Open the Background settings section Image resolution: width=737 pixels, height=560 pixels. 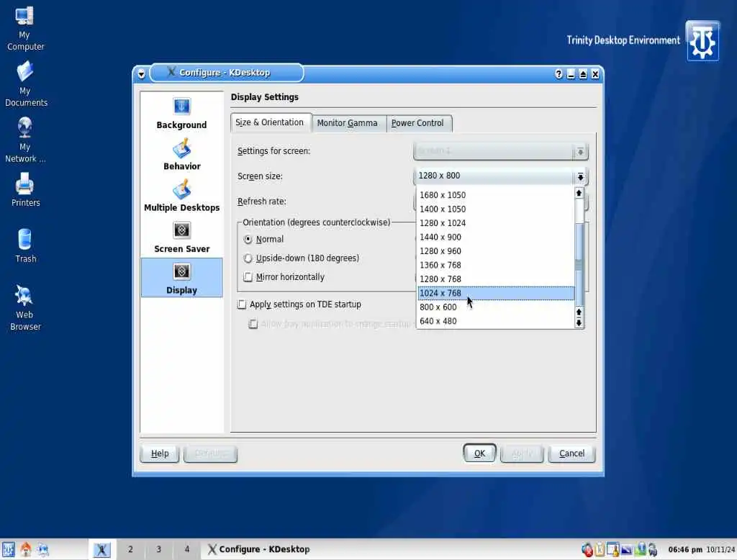(x=181, y=113)
